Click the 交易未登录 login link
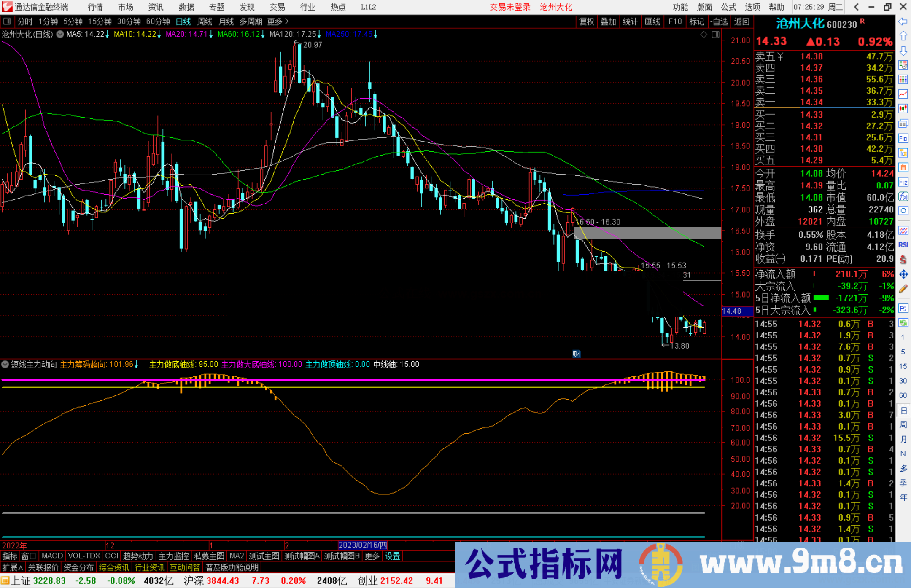The height and width of the screenshot is (588, 911). click(x=510, y=7)
